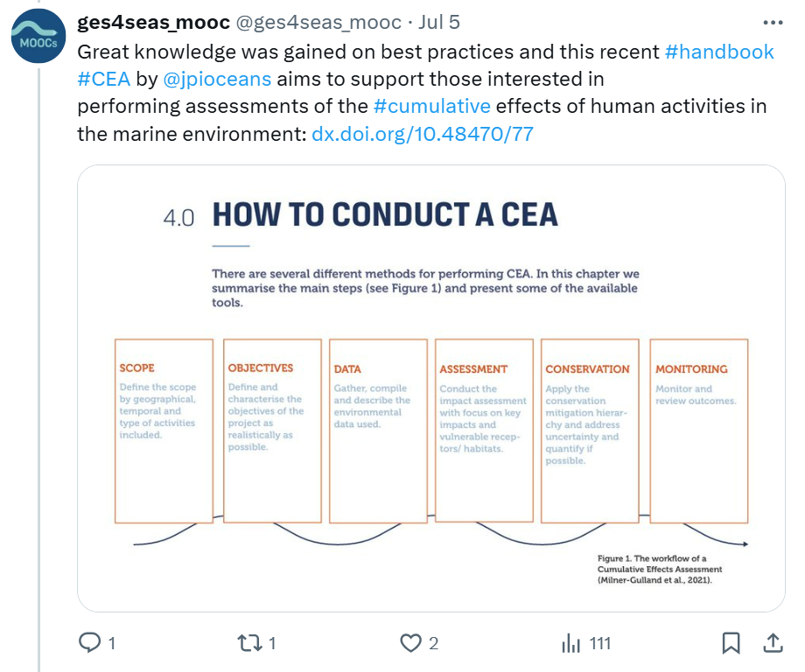
Task: Click the ASSESSMENT box in the image
Action: pyautogui.click(x=484, y=430)
